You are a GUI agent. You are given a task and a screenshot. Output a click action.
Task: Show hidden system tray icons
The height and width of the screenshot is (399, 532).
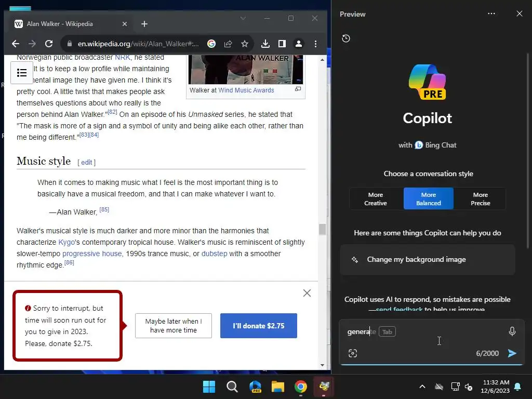pos(422,387)
